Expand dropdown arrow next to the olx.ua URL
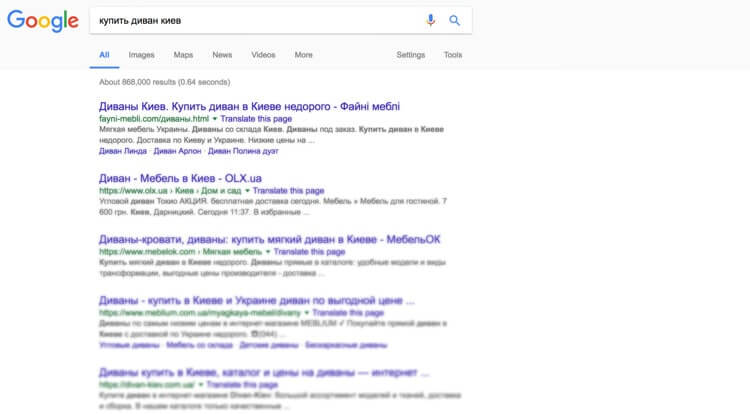 247,190
